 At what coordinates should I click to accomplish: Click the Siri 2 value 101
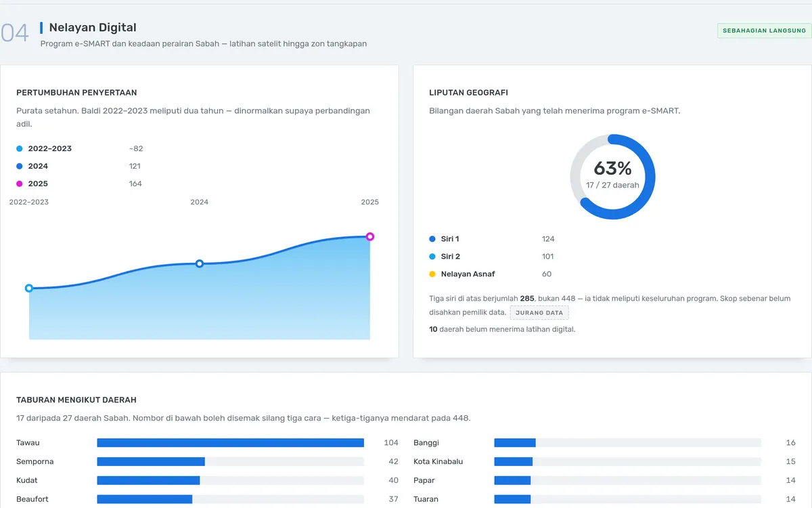click(x=548, y=256)
